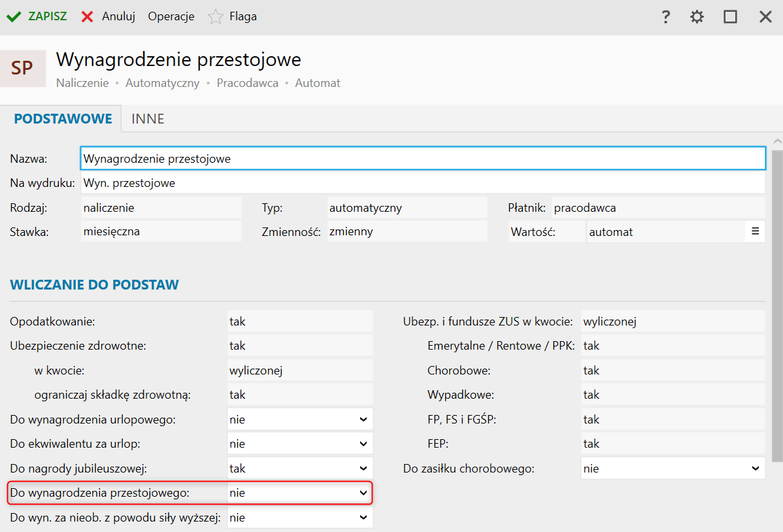The height and width of the screenshot is (532, 783).
Task: Click the 'Opodatkowanie:' label
Action: 52,321
